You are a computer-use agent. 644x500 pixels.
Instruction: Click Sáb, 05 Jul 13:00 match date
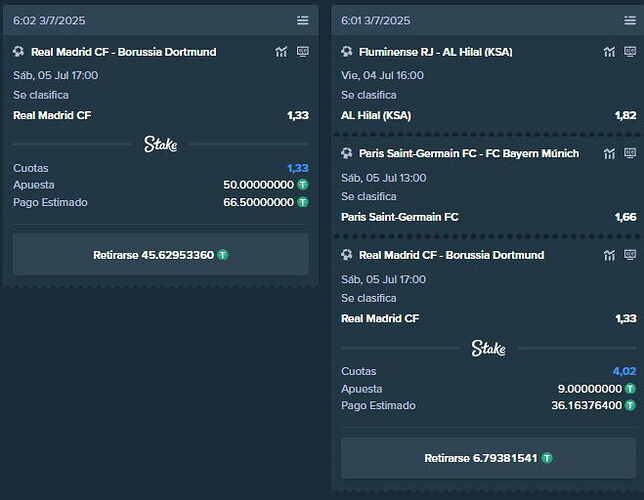pos(384,178)
